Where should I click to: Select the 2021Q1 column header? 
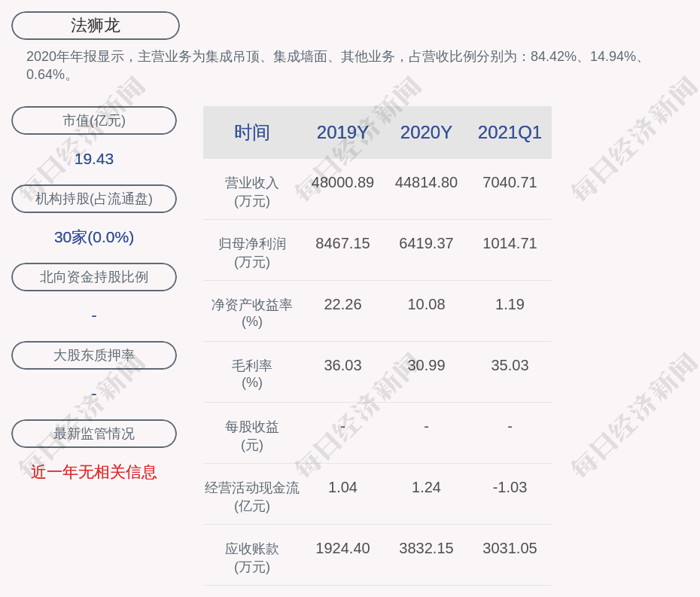click(x=510, y=132)
